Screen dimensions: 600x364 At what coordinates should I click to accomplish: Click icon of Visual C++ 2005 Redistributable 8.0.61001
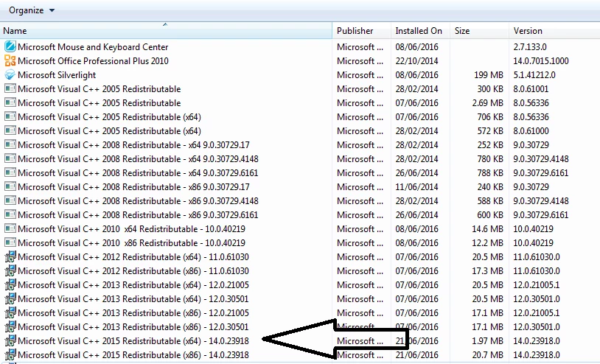coord(10,89)
